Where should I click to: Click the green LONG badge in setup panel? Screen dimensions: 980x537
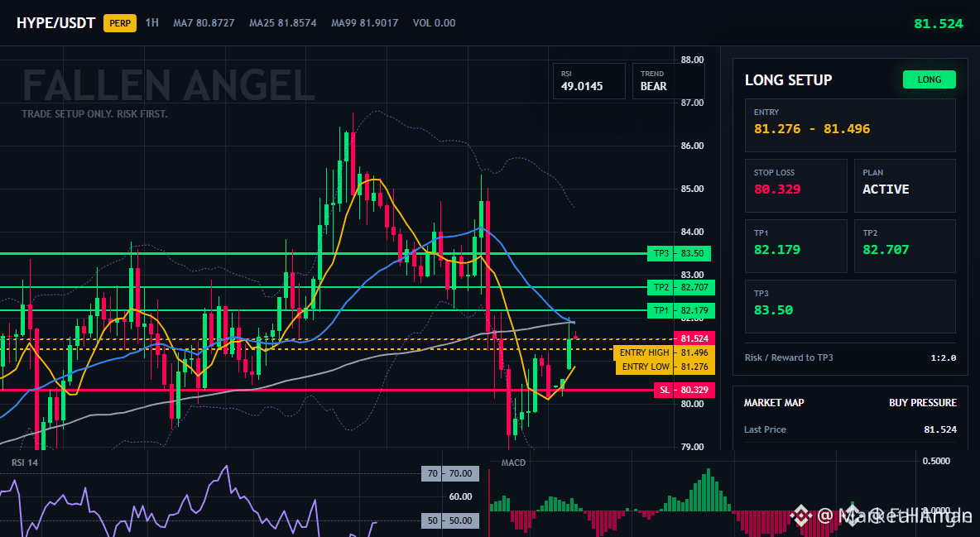tap(930, 79)
